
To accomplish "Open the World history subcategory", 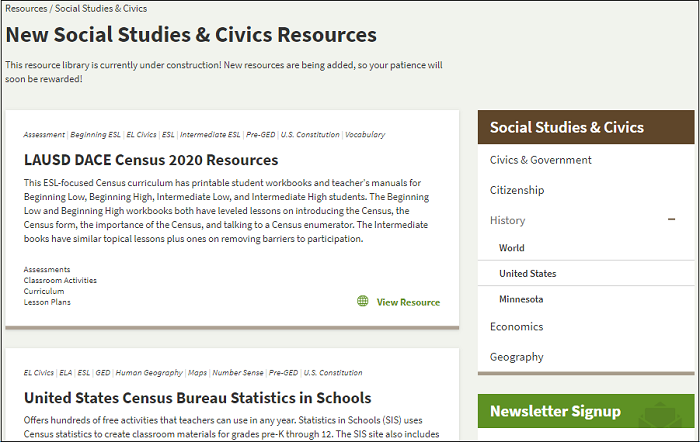I will [512, 248].
